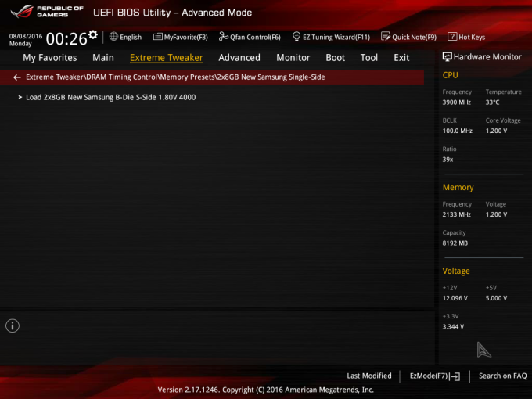Click the Hot Keys question mark icon
Image resolution: width=532 pixels, height=399 pixels.
pos(452,36)
